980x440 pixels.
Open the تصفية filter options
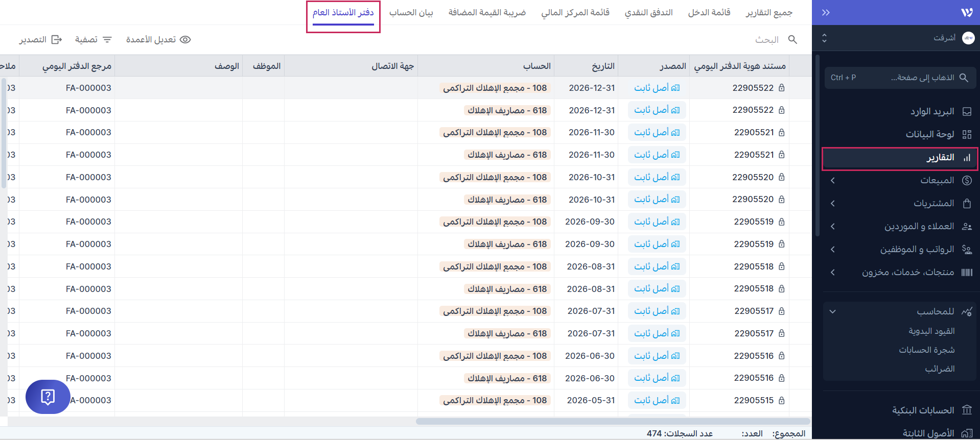93,39
